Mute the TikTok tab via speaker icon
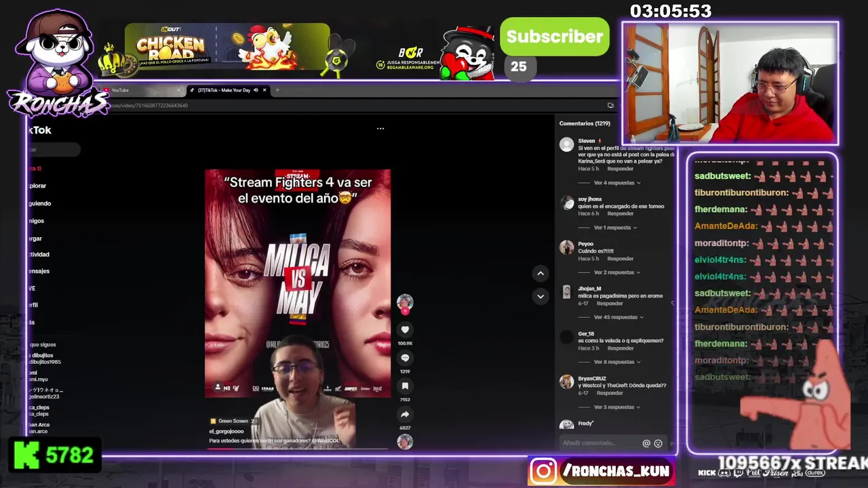 point(256,90)
